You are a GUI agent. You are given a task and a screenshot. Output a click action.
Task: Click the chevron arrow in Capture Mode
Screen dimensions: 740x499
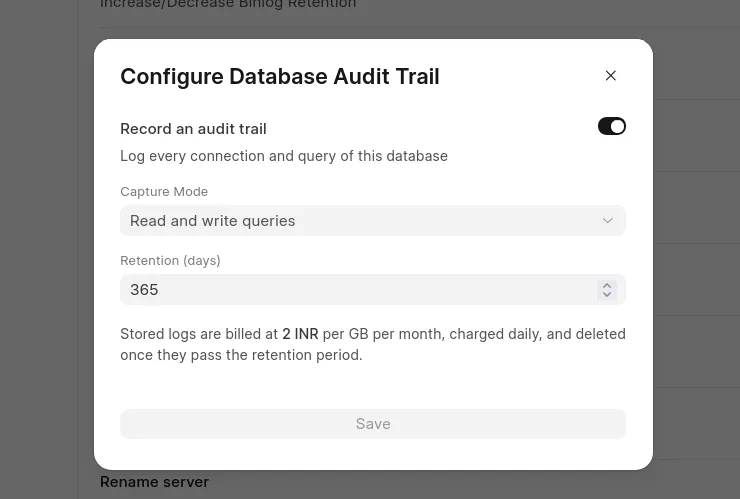(x=607, y=220)
